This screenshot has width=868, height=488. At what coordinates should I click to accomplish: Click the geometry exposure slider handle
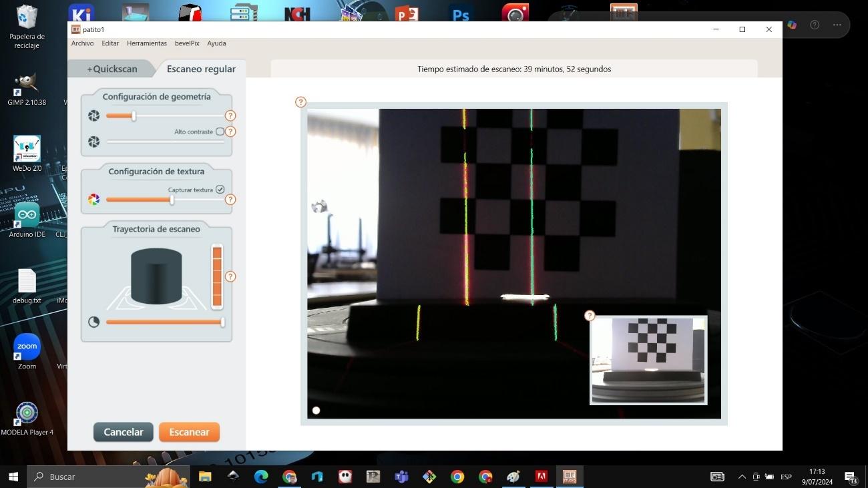(x=134, y=115)
